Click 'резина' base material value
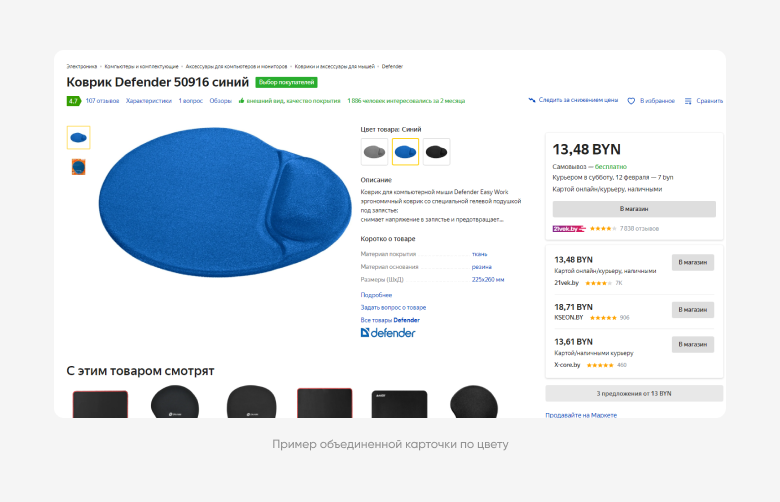Image resolution: width=780 pixels, height=502 pixels. point(482,267)
